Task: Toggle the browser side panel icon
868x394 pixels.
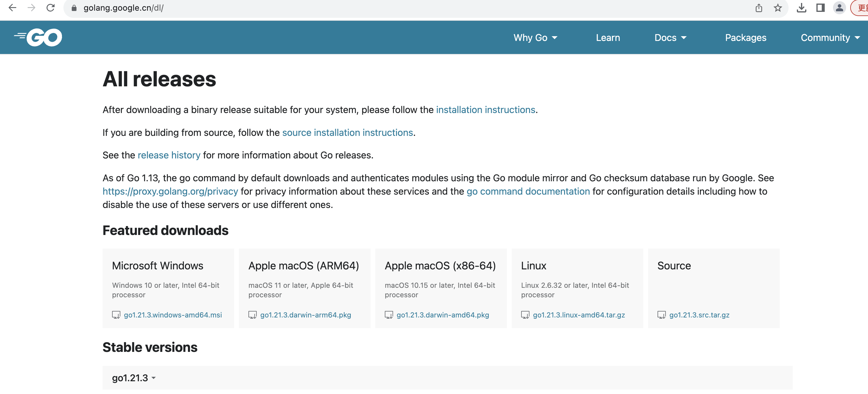Action: pyautogui.click(x=821, y=8)
